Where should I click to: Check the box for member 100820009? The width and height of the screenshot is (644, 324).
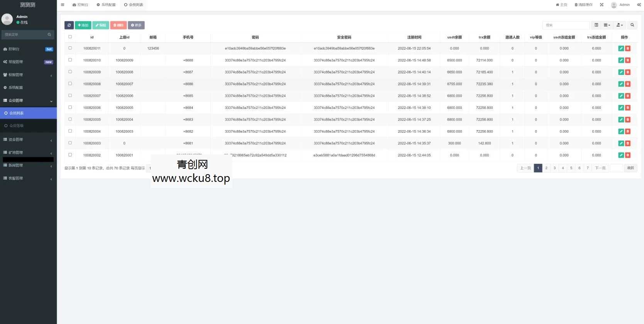(70, 71)
